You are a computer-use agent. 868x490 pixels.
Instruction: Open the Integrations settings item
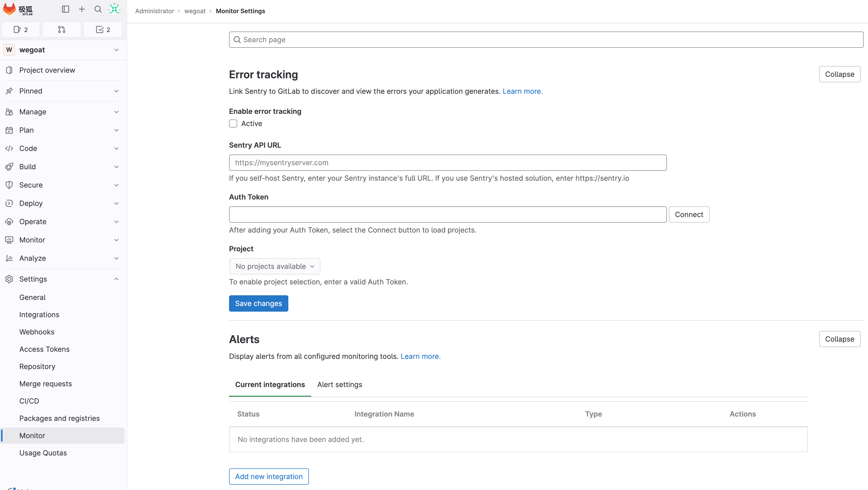[x=39, y=315]
